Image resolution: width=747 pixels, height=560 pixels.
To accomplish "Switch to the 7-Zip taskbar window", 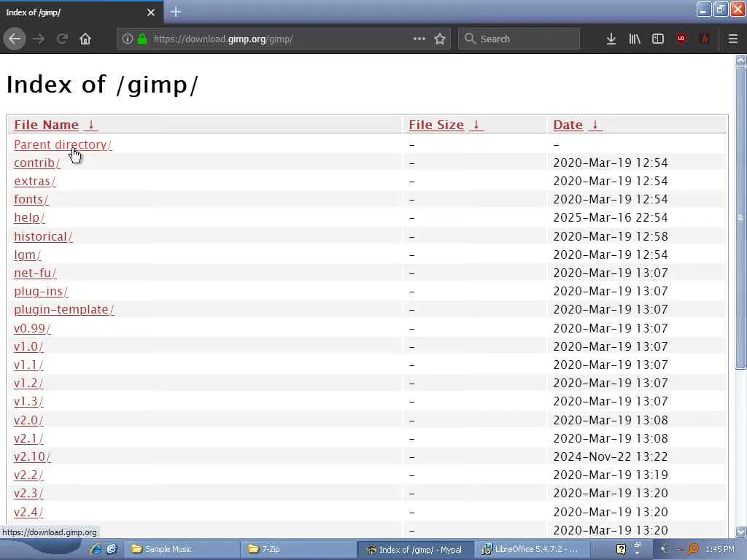I will point(298,549).
